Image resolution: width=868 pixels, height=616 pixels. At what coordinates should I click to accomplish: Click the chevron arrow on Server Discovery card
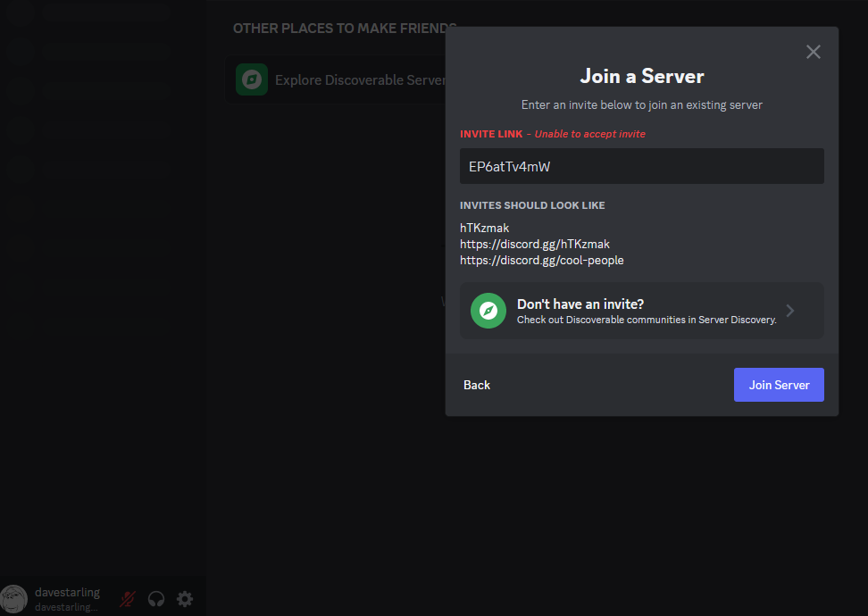tap(790, 311)
